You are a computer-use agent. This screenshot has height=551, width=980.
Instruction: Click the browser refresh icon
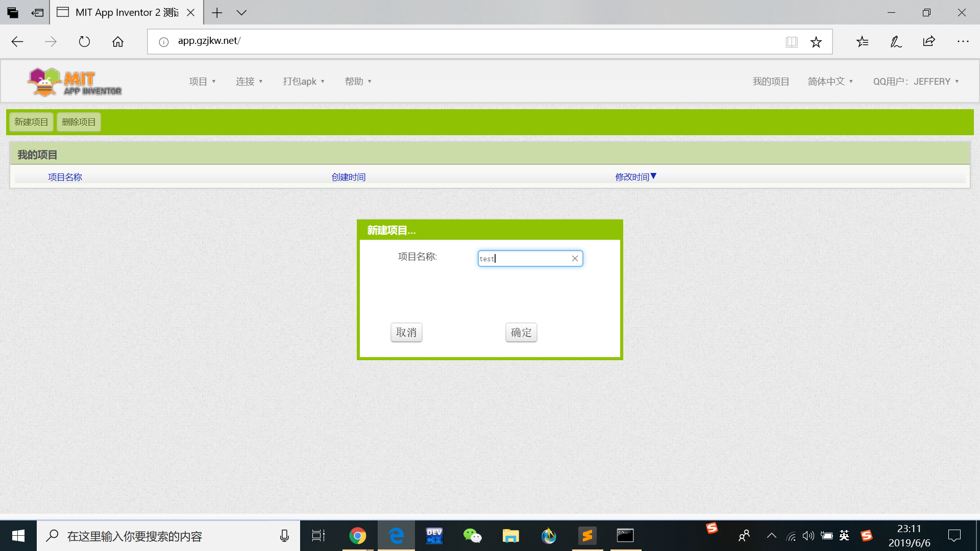pos(84,41)
